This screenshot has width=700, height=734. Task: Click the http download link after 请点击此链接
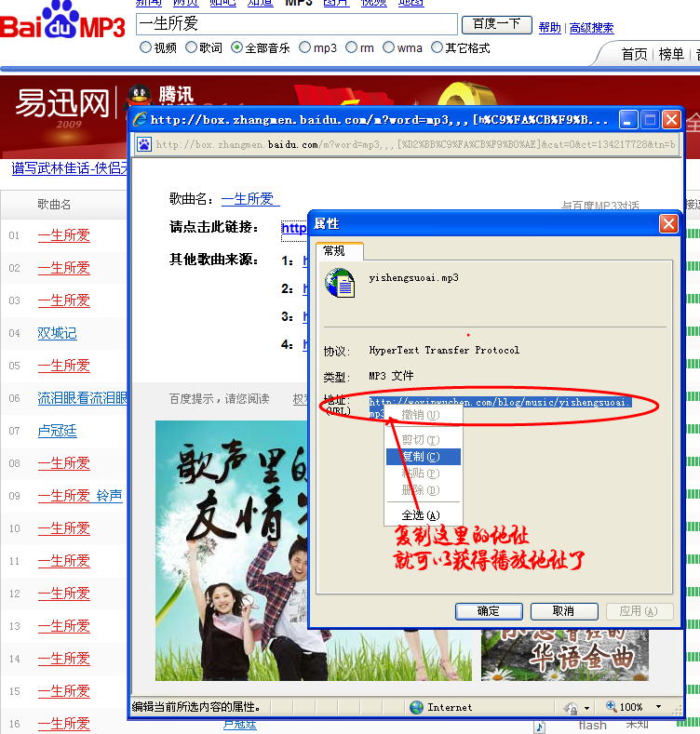(x=294, y=228)
